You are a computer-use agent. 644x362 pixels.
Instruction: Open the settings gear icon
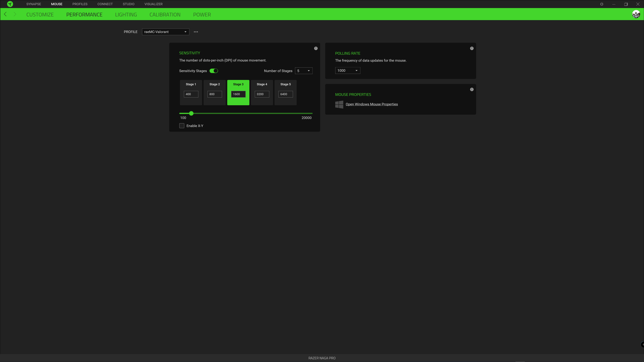click(602, 4)
